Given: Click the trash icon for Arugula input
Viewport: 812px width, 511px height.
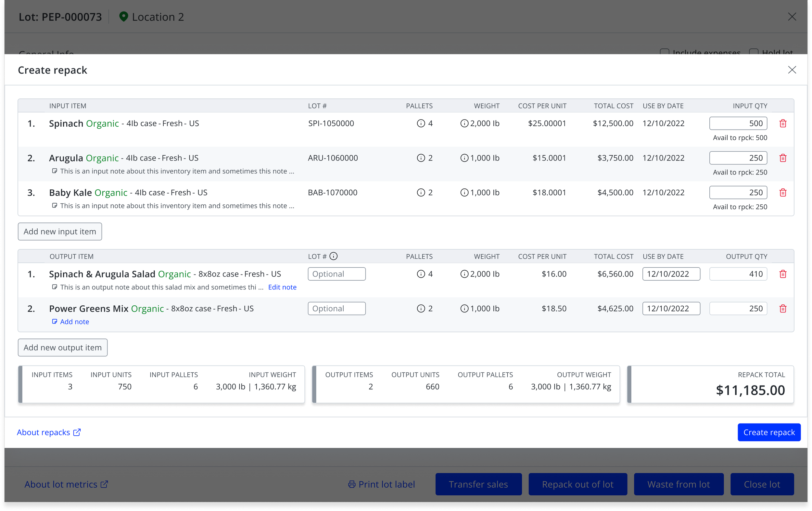Looking at the screenshot, I should [783, 158].
